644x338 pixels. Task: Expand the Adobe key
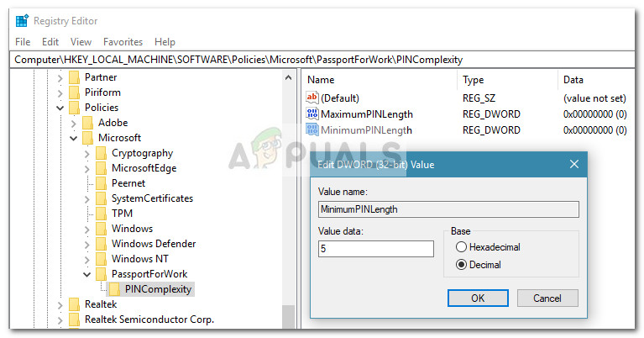click(x=74, y=123)
